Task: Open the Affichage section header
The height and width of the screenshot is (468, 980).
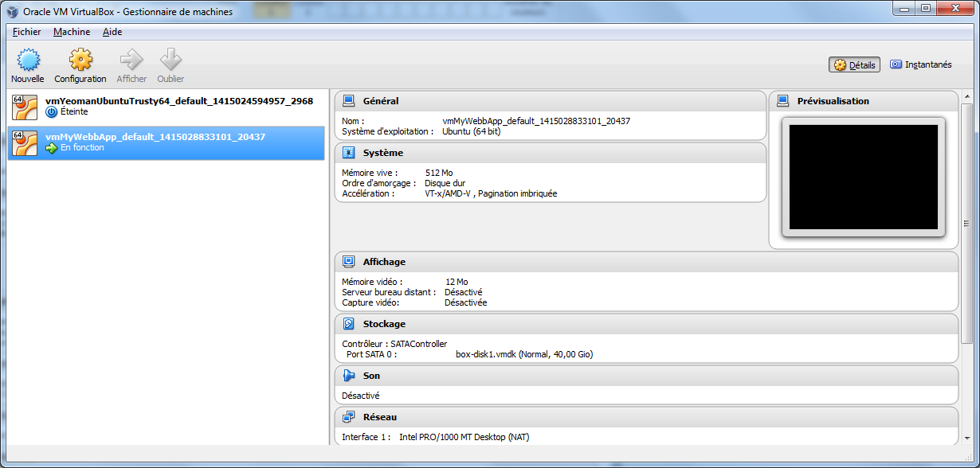Action: tap(646, 262)
